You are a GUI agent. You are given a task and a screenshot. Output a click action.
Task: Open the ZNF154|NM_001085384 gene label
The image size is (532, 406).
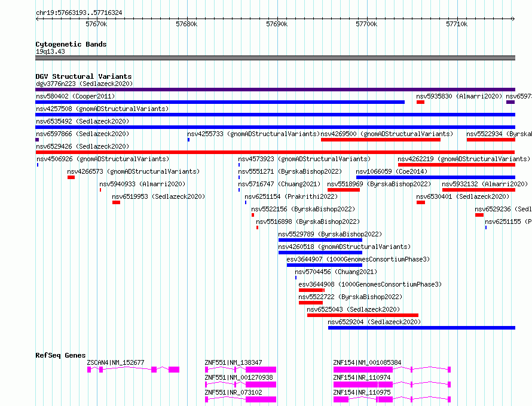[368, 362]
